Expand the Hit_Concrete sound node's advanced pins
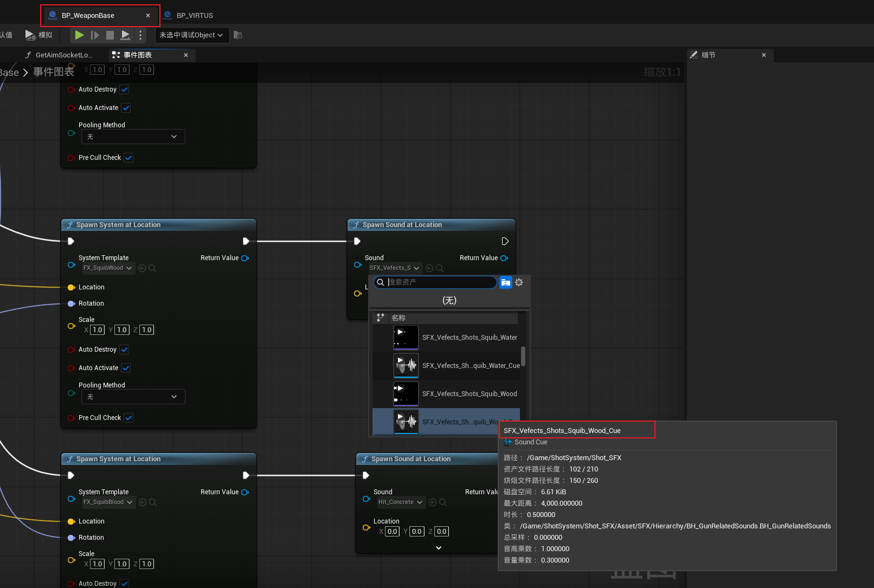 point(439,548)
